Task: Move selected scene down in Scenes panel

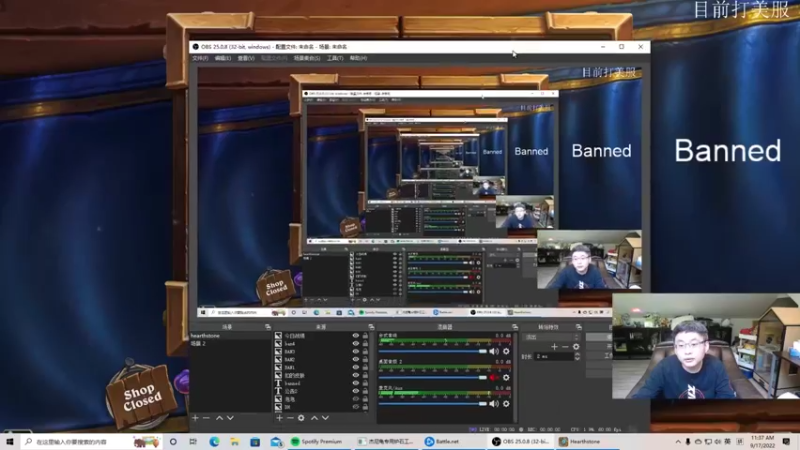Action: (x=230, y=418)
